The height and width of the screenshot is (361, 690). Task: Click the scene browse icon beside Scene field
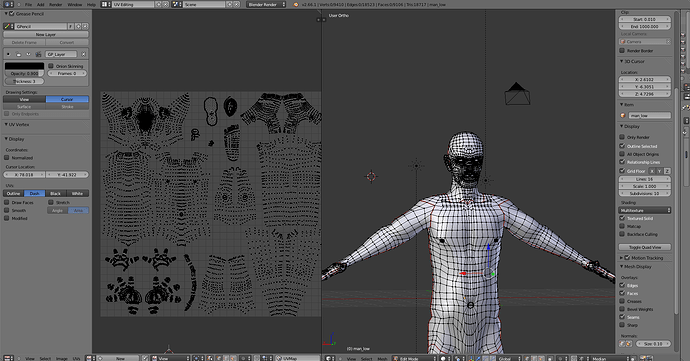click(x=176, y=4)
